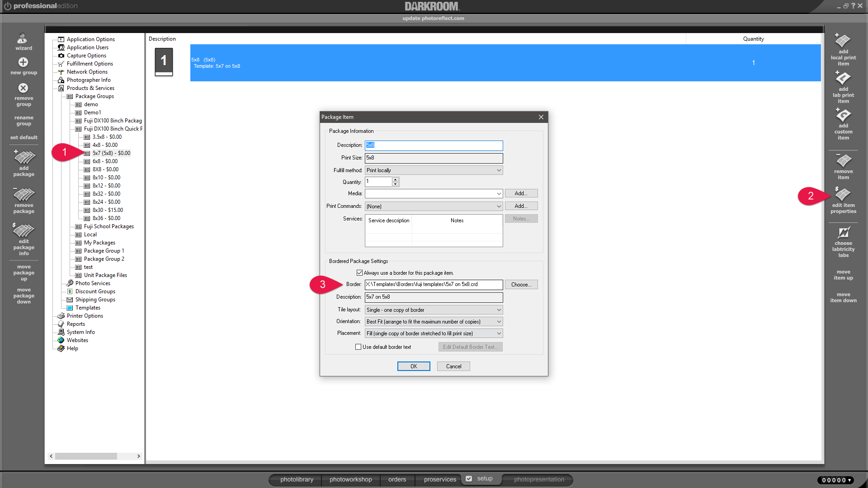Viewport: 868px width, 488px height.
Task: Click choose labtricity labs icon
Action: coord(843,233)
